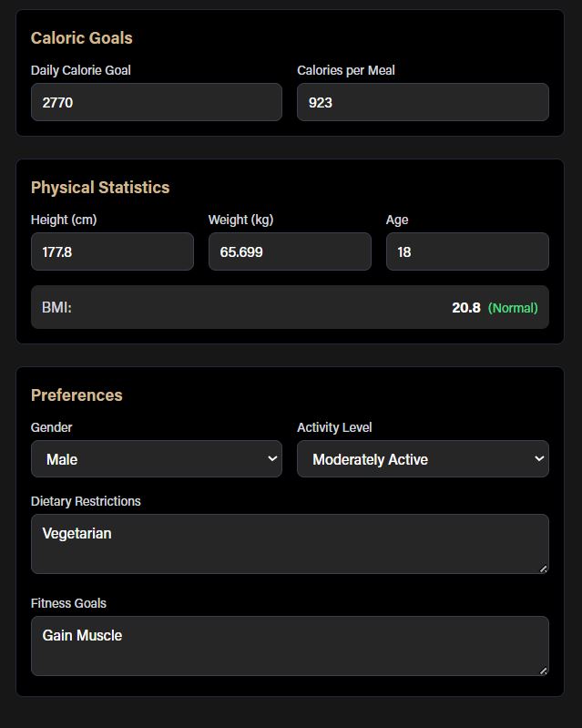The width and height of the screenshot is (582, 728).
Task: Click the Age input showing 18
Action: pyautogui.click(x=467, y=251)
